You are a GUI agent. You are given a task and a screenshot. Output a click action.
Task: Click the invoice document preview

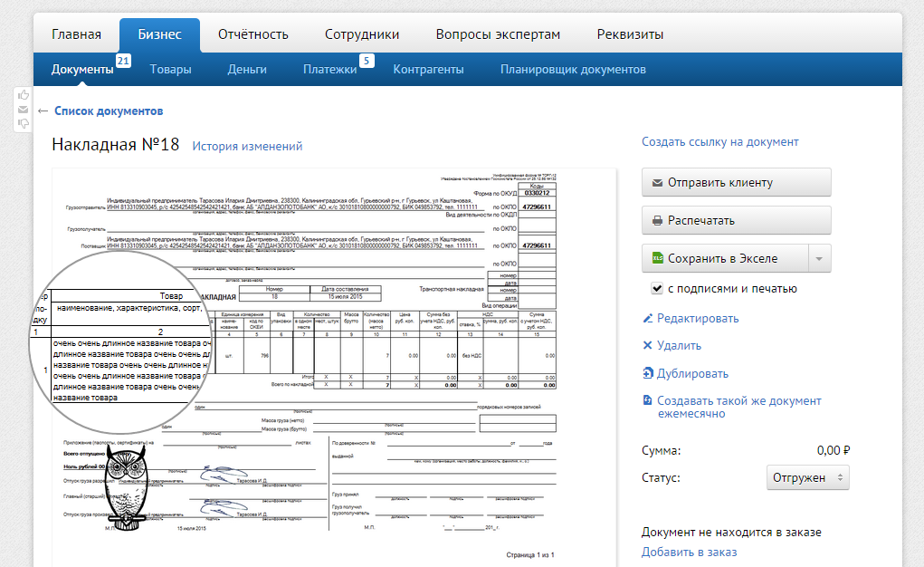click(x=334, y=368)
